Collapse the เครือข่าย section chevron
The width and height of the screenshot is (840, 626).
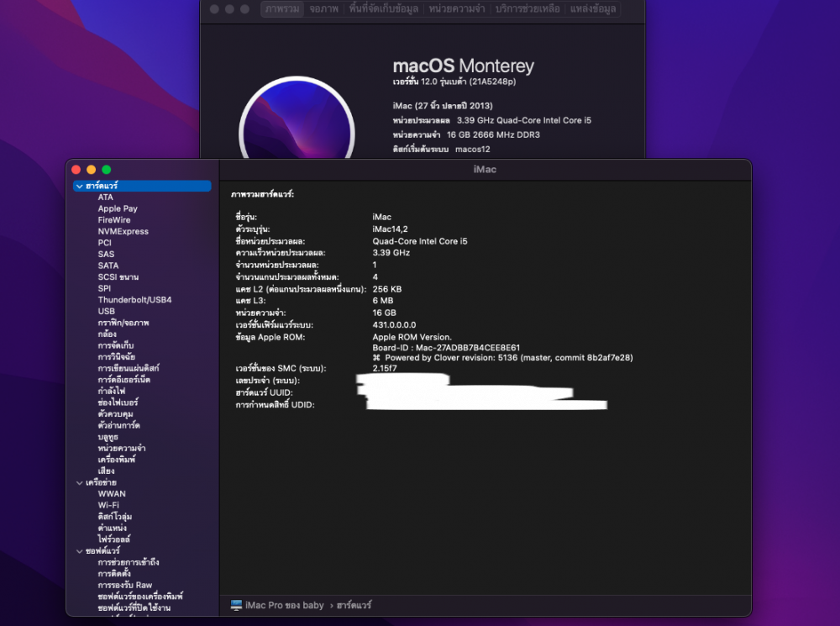pyautogui.click(x=79, y=483)
